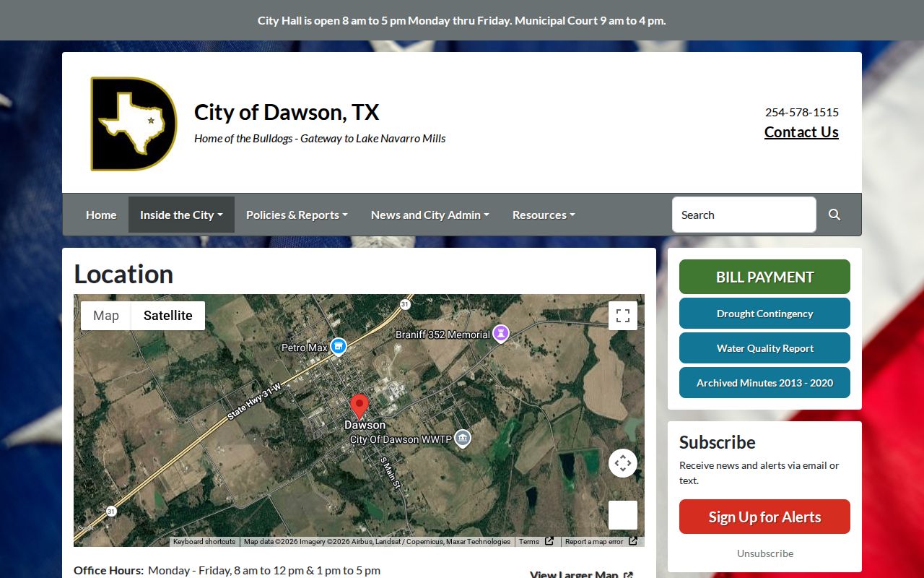Click the red Dawson location pin
Image resolution: width=924 pixels, height=578 pixels.
click(x=359, y=407)
